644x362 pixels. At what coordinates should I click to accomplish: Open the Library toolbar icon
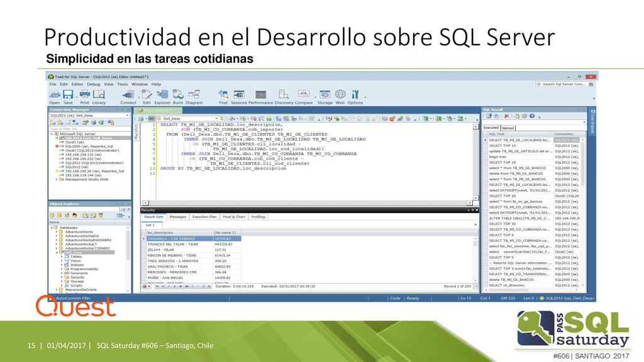[x=99, y=97]
